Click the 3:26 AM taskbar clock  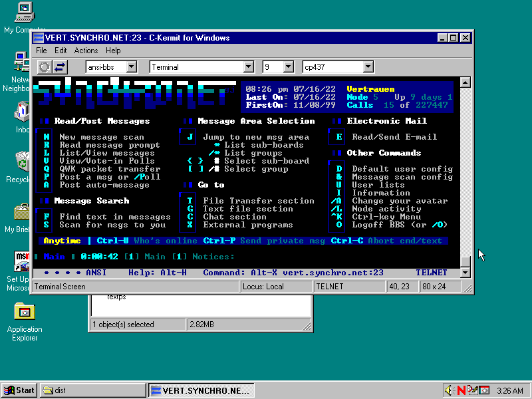click(x=510, y=390)
